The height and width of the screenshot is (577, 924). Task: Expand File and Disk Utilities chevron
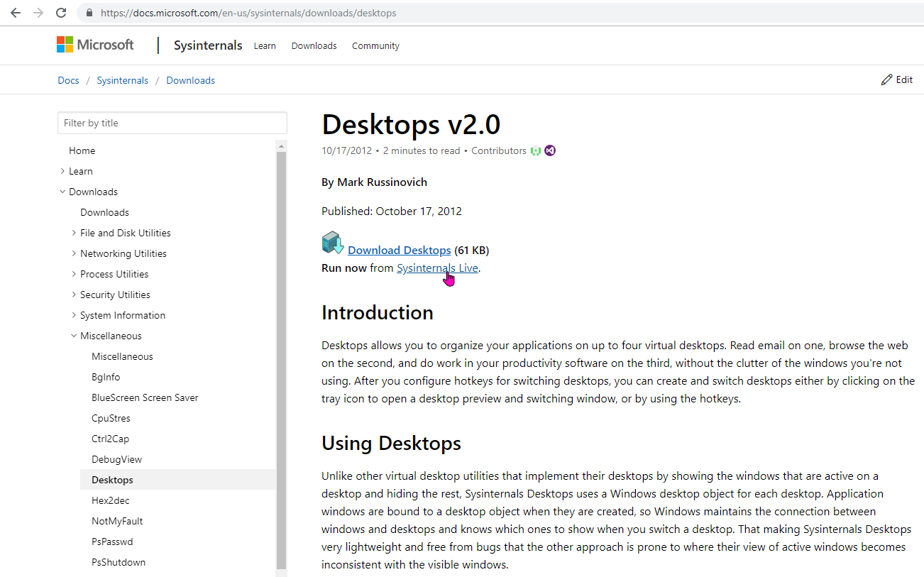pyautogui.click(x=74, y=233)
